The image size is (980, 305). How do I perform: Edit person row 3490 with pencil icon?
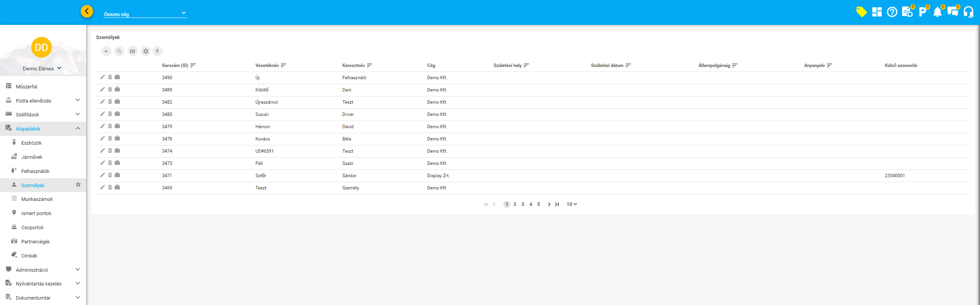tap(102, 77)
